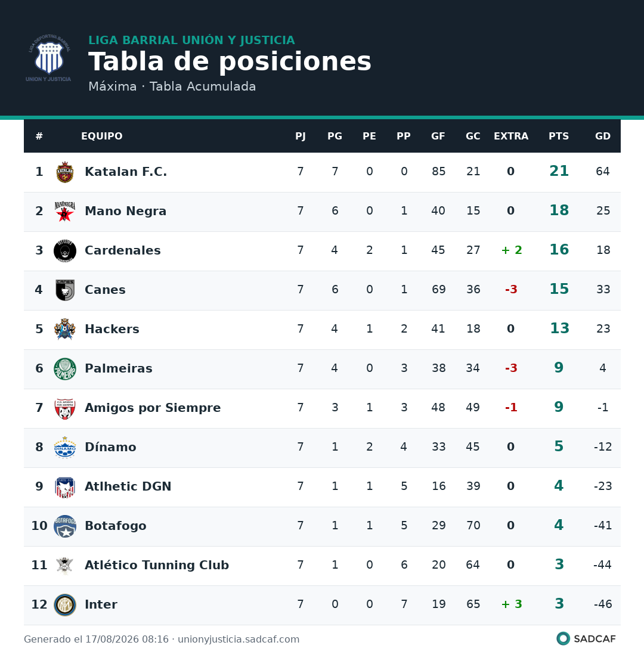Open the Atlhetic DGN team name
The image size is (644, 670).
(x=128, y=486)
